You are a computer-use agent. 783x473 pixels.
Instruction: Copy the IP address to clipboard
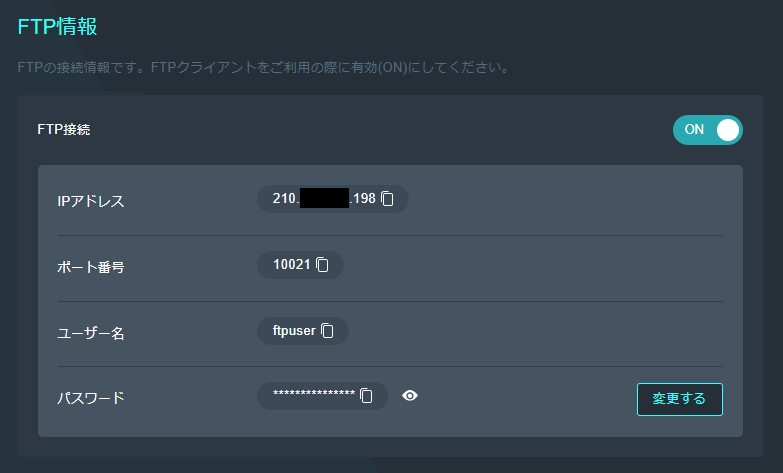point(388,199)
